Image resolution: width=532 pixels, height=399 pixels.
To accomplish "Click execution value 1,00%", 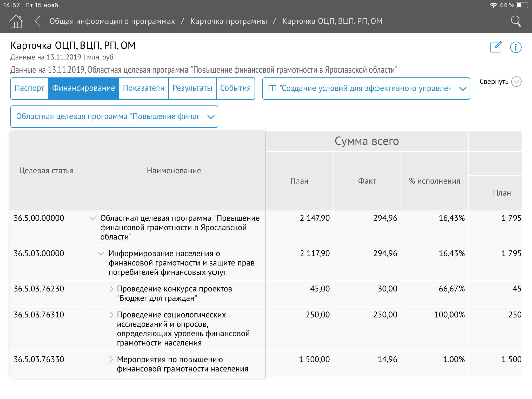I will click(x=454, y=360).
